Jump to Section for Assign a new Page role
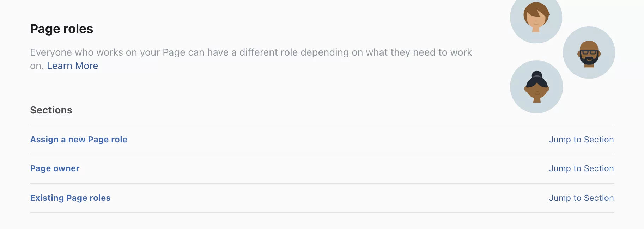The height and width of the screenshot is (229, 644). [581, 139]
